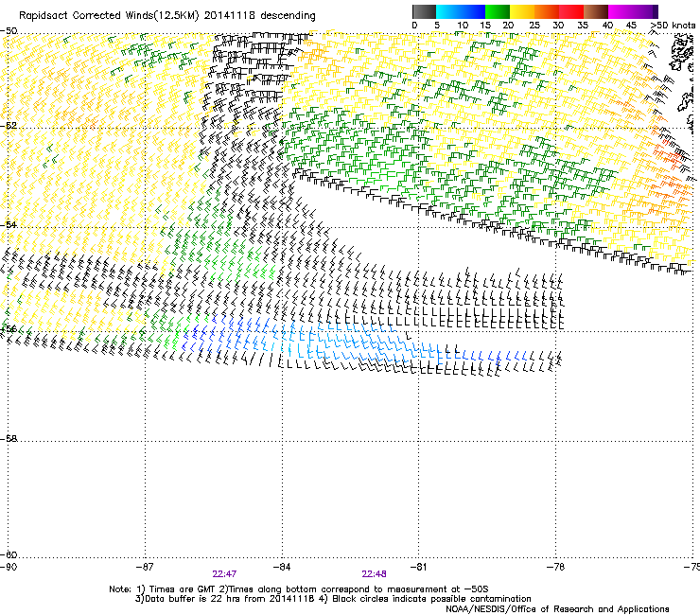Click the legend tick label '25'
This screenshot has height=615, width=700.
click(534, 26)
